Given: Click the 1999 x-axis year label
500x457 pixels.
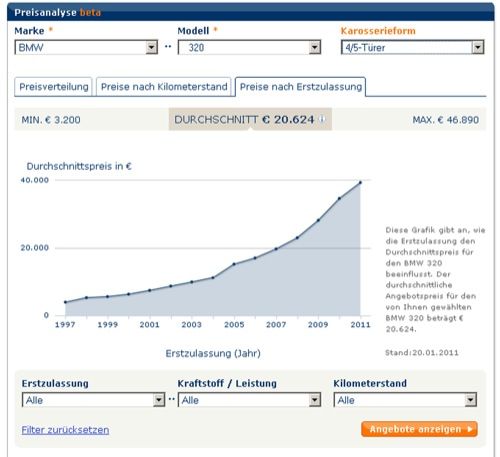Looking at the screenshot, I should pos(107,324).
